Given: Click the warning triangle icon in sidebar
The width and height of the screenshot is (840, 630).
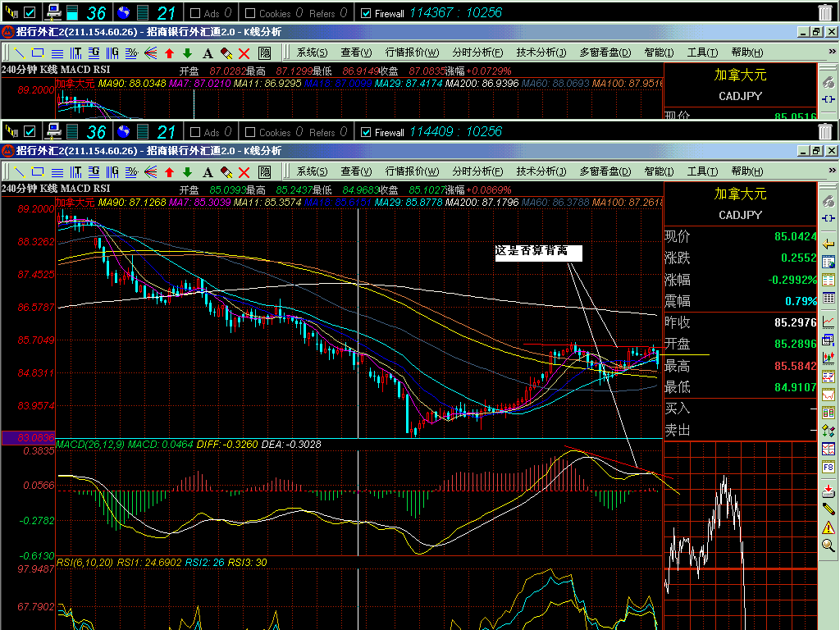Looking at the screenshot, I should coord(828,527).
